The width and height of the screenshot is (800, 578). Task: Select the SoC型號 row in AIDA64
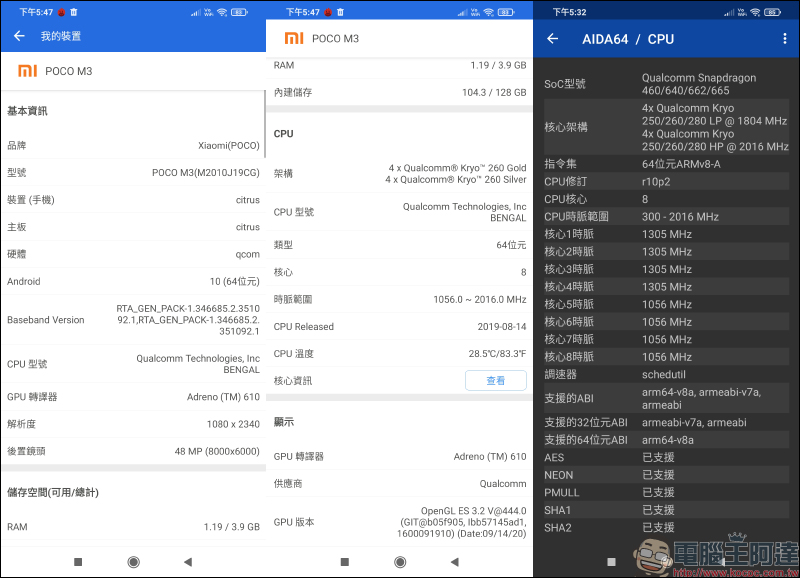pos(666,84)
